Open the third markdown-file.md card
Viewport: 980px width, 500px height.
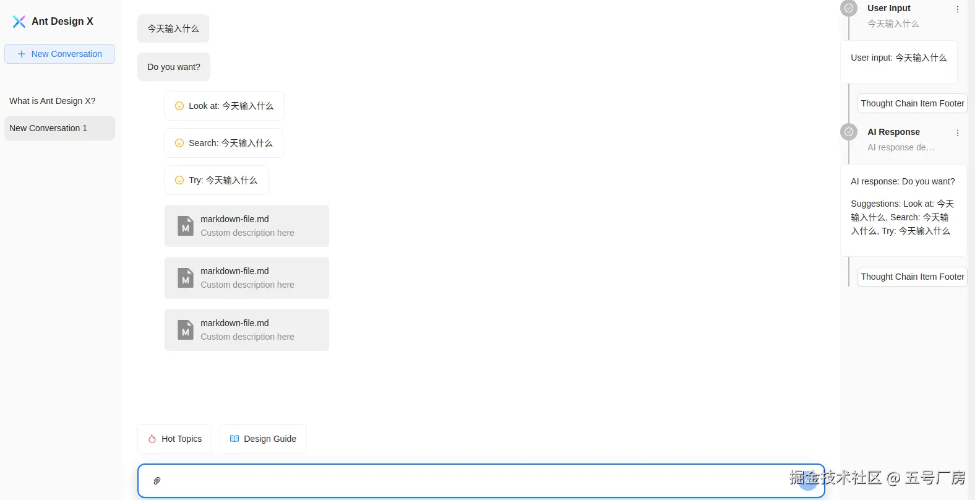pos(247,330)
